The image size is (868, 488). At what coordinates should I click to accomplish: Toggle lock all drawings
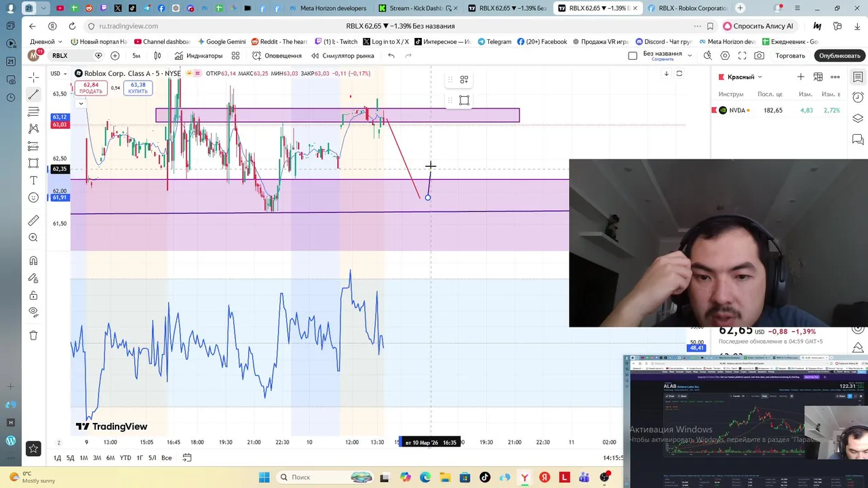(33, 296)
